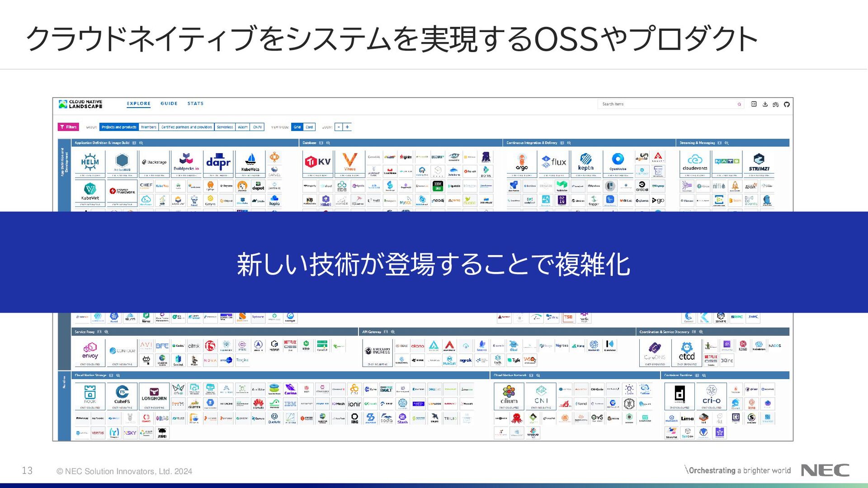
Task: Open the GitHub repository icon
Action: (787, 104)
